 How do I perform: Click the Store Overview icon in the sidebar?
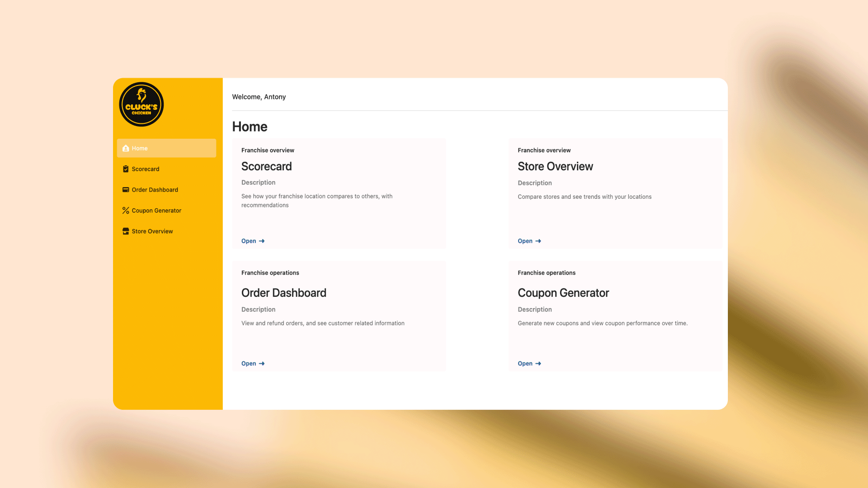(125, 231)
